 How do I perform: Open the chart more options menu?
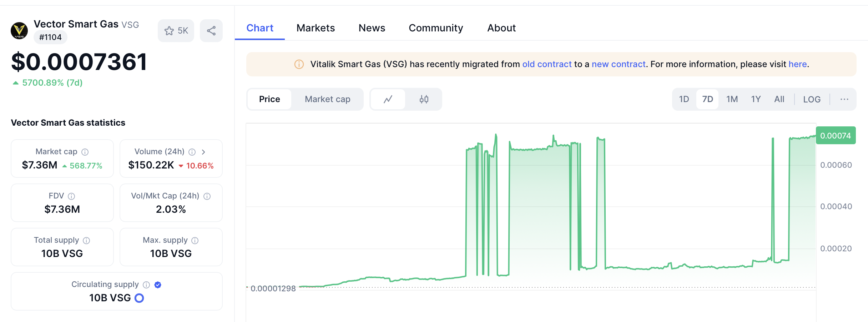coord(844,99)
